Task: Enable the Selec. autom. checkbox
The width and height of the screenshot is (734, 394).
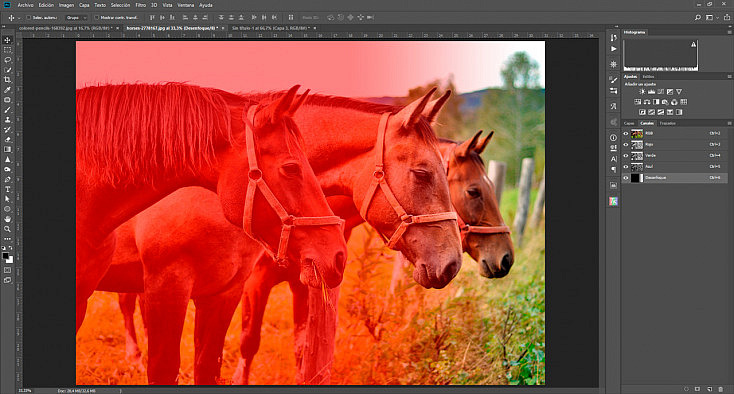Action: point(29,18)
